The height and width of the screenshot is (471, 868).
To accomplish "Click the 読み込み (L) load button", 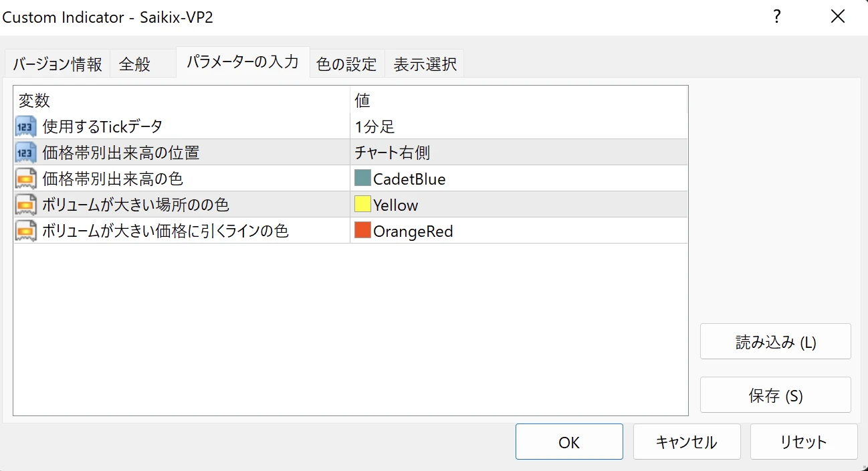I will click(x=775, y=342).
